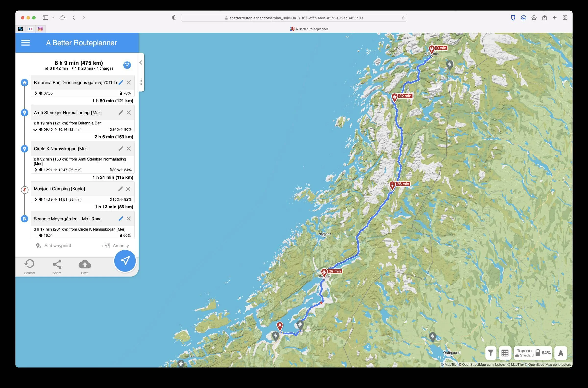This screenshot has width=588, height=388.
Task: Remove Scandic Meyergården destination
Action: pyautogui.click(x=129, y=219)
